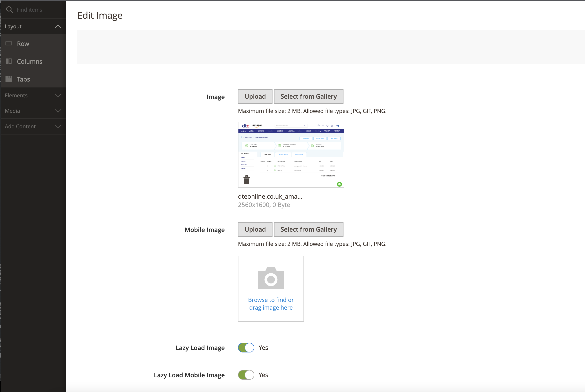The width and height of the screenshot is (585, 392).
Task: Collapse the Layout section
Action: [x=58, y=27]
